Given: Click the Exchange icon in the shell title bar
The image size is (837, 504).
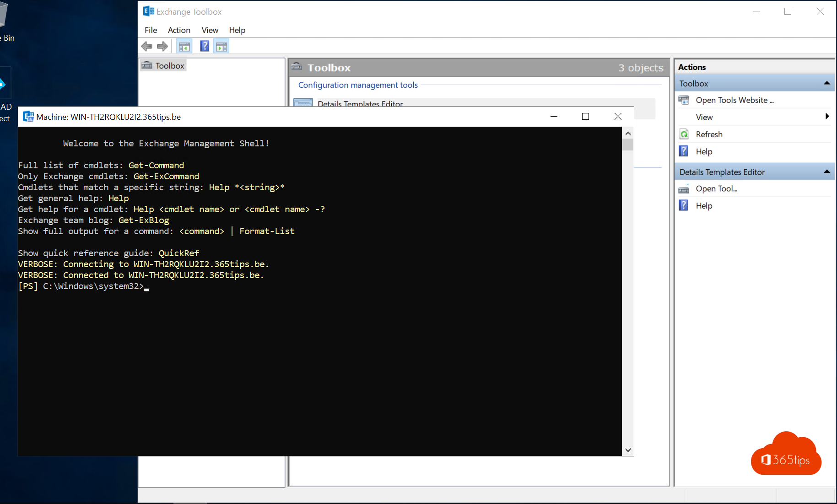Looking at the screenshot, I should [28, 117].
